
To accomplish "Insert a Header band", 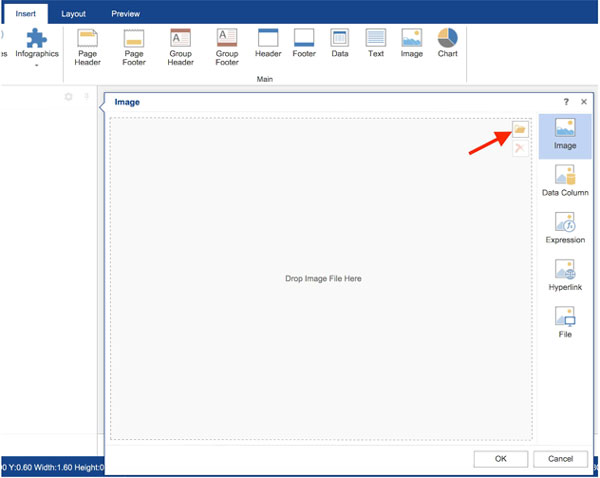I will pyautogui.click(x=268, y=43).
